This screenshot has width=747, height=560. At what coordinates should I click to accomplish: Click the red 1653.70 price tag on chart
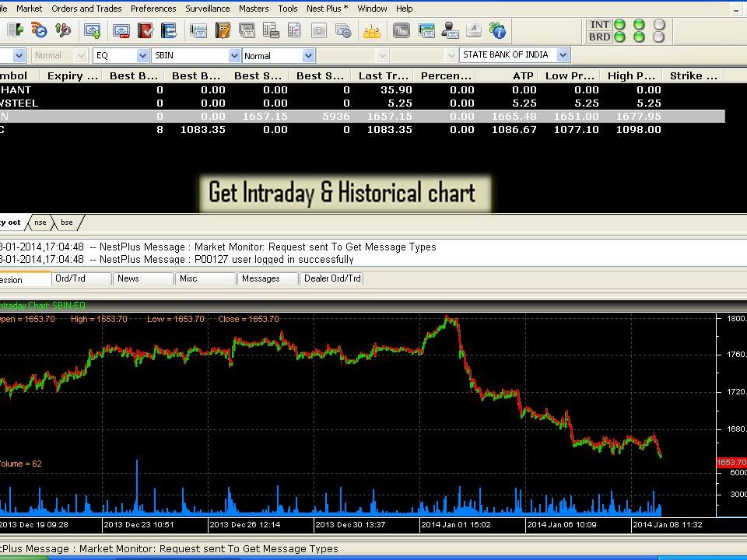(x=731, y=462)
